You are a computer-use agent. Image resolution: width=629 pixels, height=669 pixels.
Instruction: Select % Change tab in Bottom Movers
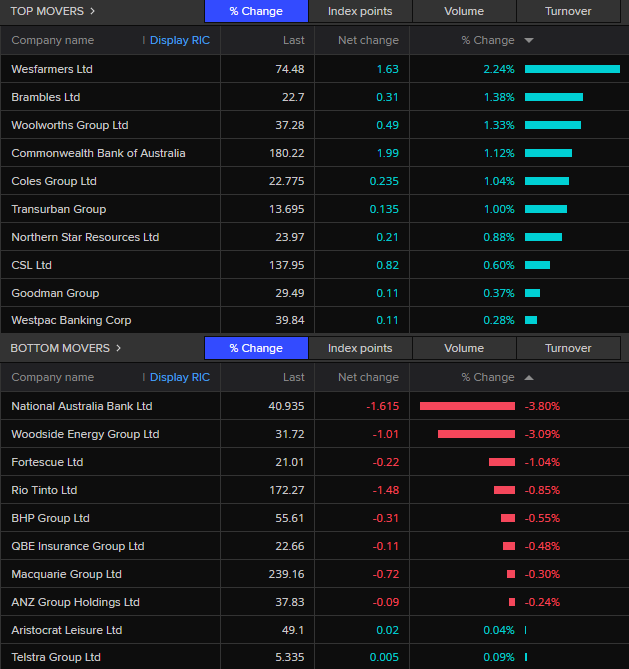(256, 348)
